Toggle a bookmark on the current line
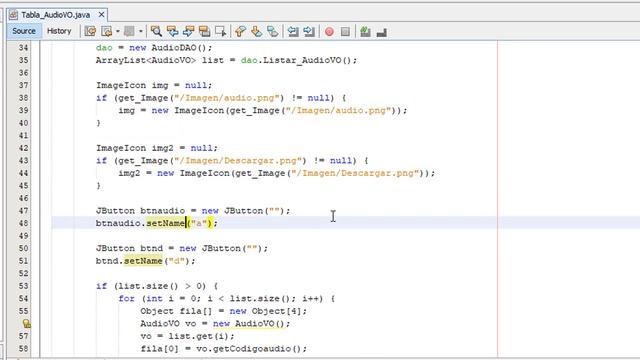This screenshot has height=360, width=640. pos(273,31)
